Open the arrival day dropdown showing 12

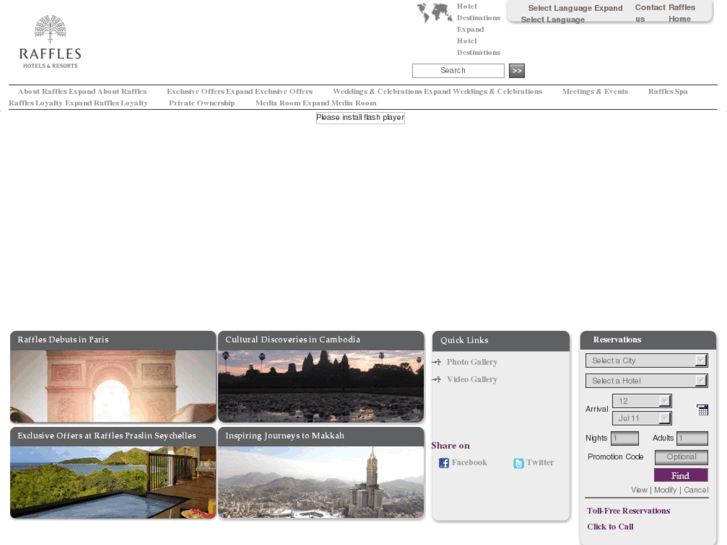pos(642,401)
